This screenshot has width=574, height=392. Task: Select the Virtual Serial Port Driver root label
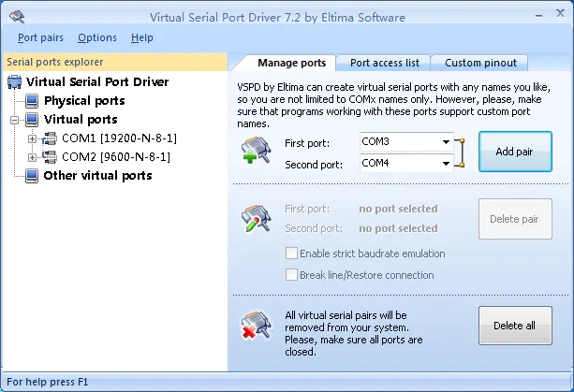(x=97, y=82)
